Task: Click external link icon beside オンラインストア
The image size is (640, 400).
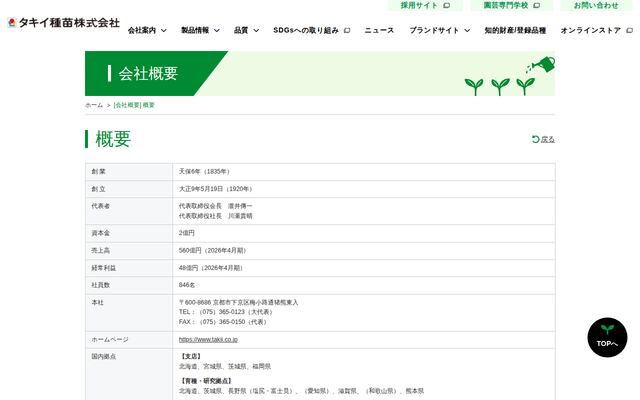Action: (629, 31)
